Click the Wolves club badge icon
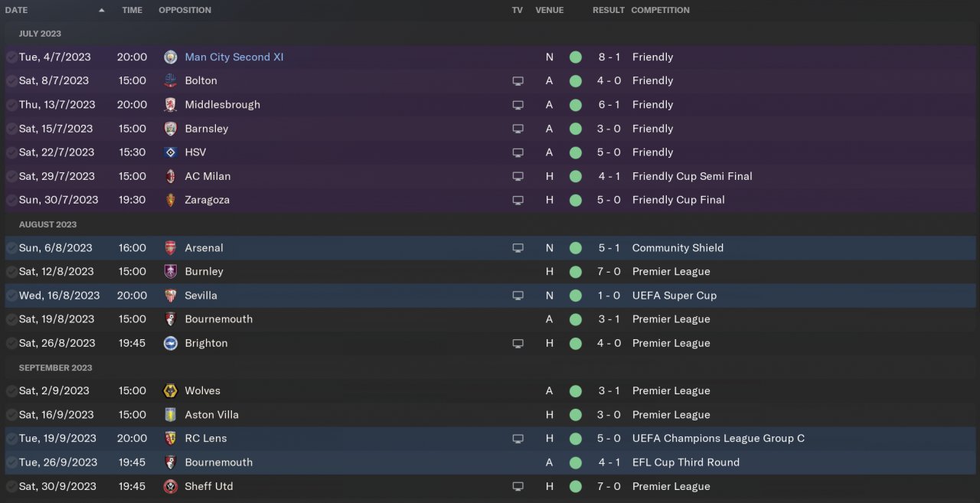This screenshot has width=980, height=503. pyautogui.click(x=171, y=390)
